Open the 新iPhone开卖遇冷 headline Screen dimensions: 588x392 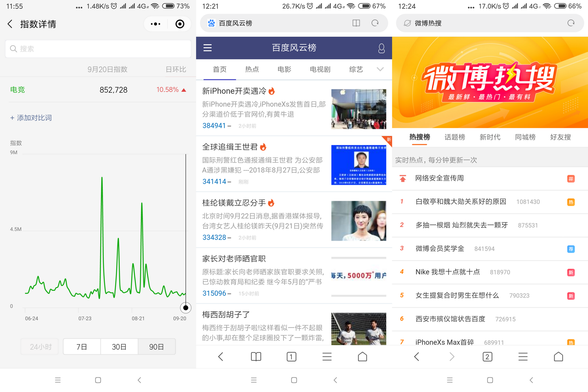tap(234, 91)
